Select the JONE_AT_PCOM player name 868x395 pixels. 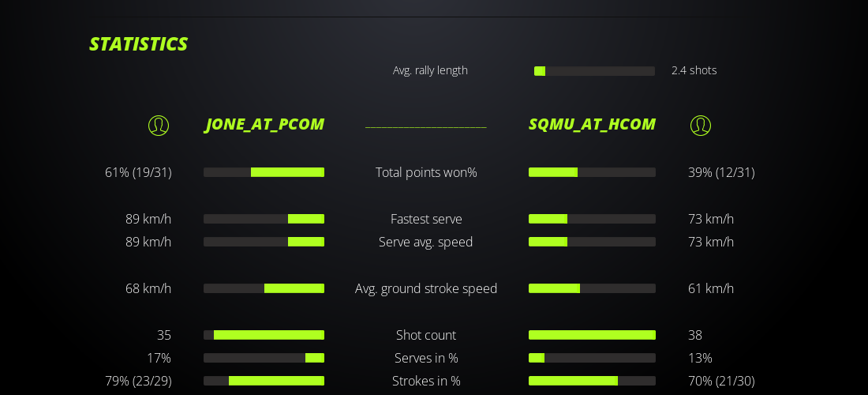click(x=264, y=125)
